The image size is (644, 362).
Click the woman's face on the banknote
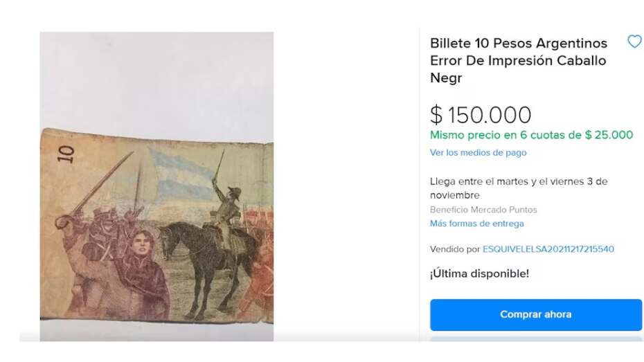(x=142, y=243)
